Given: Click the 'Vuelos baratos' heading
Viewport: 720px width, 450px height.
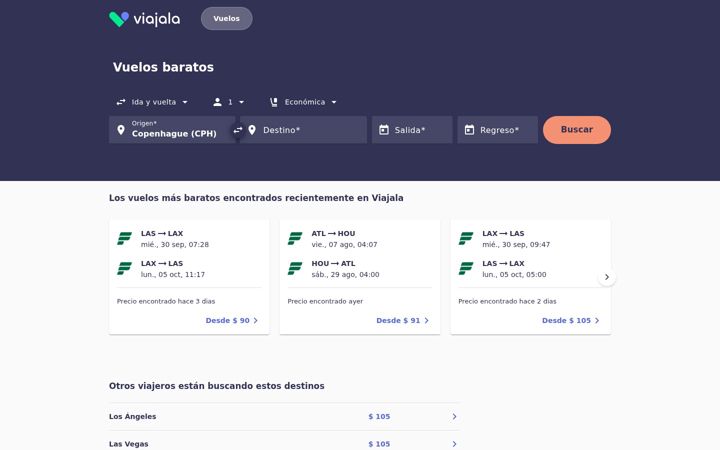Looking at the screenshot, I should coord(163,67).
